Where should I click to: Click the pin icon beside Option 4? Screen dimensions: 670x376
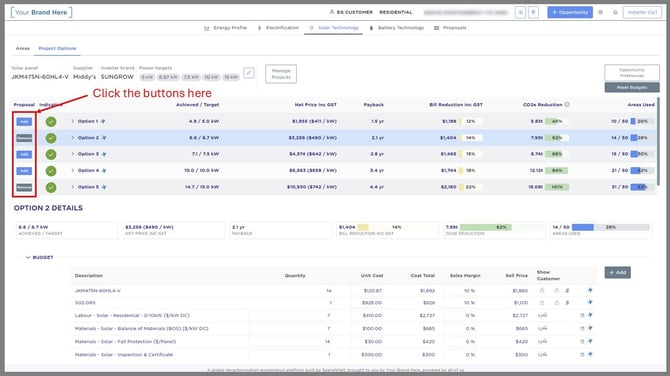click(104, 170)
